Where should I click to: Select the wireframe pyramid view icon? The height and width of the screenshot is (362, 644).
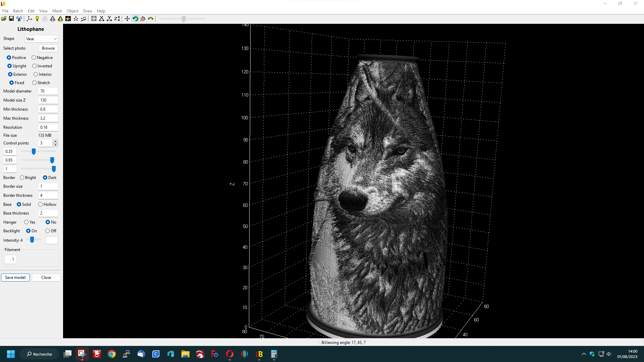coord(53,19)
